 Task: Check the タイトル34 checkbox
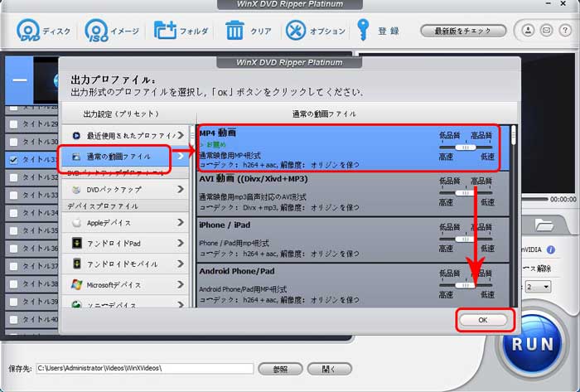pyautogui.click(x=14, y=213)
